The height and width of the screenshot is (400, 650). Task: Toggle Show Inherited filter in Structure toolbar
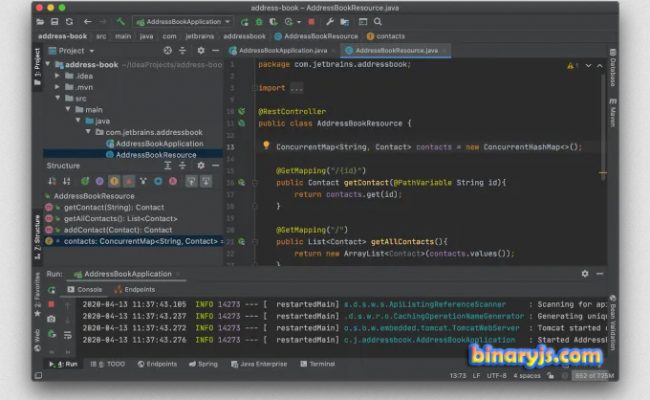(x=143, y=181)
